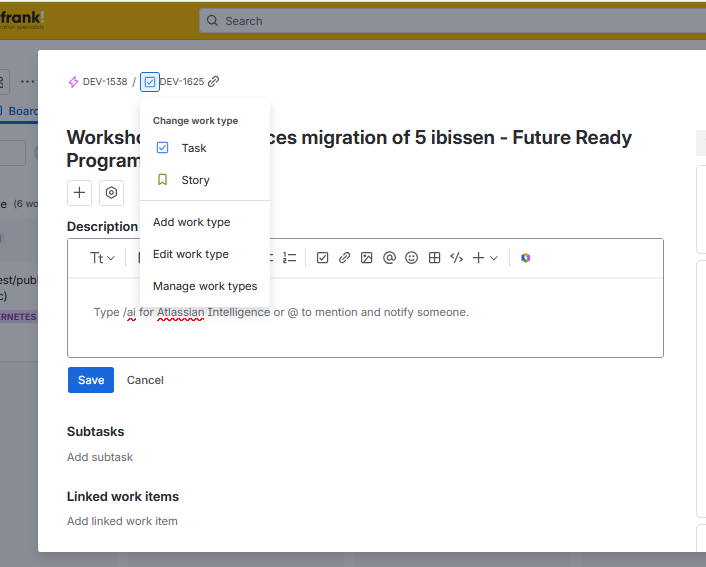Open the DEV-1538 parent breadcrumb link
Screen dimensions: 706x567
click(105, 82)
